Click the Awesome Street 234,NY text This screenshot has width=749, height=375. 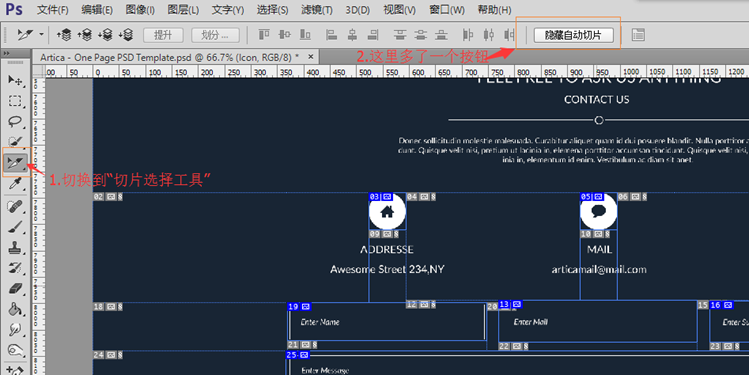click(x=387, y=269)
